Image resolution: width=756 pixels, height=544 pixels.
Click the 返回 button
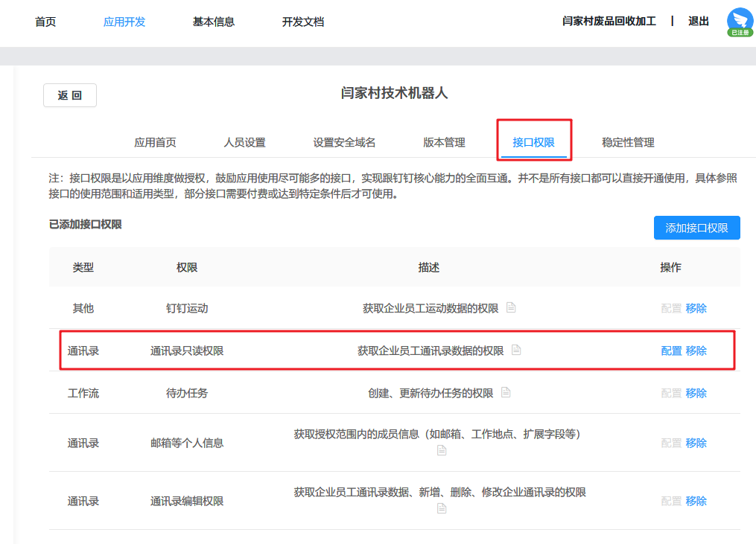coord(70,95)
